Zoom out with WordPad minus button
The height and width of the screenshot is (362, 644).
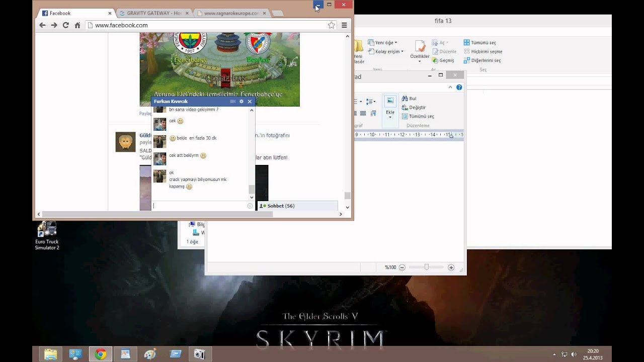(x=402, y=267)
